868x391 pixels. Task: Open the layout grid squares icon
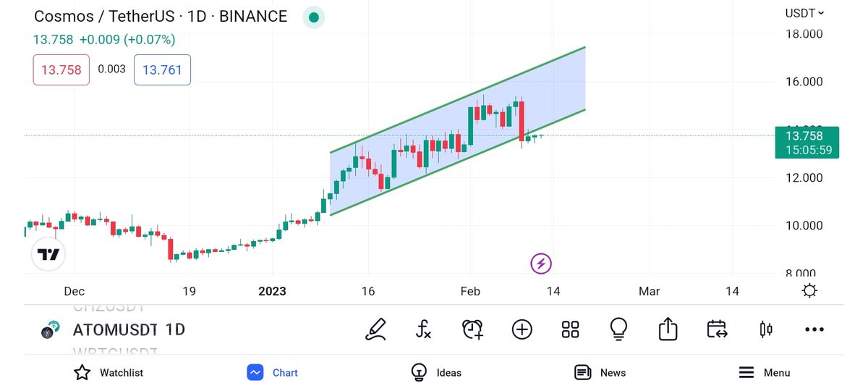(x=570, y=329)
